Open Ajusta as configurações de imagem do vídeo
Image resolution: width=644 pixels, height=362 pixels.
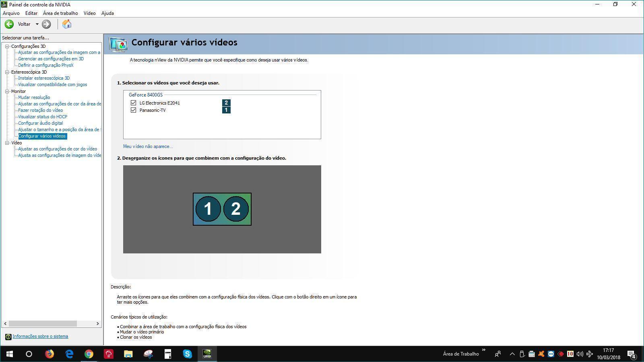(x=59, y=155)
